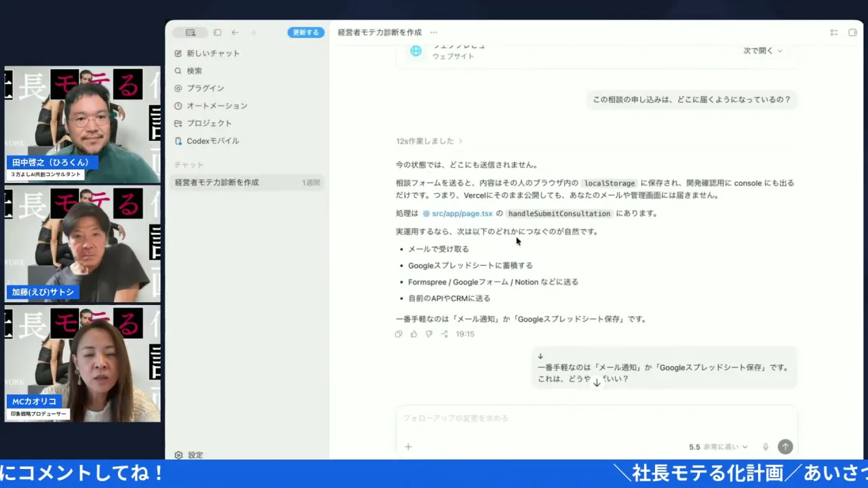Click the plus attach icon in the composer
Screen dimensions: 868x488
click(408, 447)
